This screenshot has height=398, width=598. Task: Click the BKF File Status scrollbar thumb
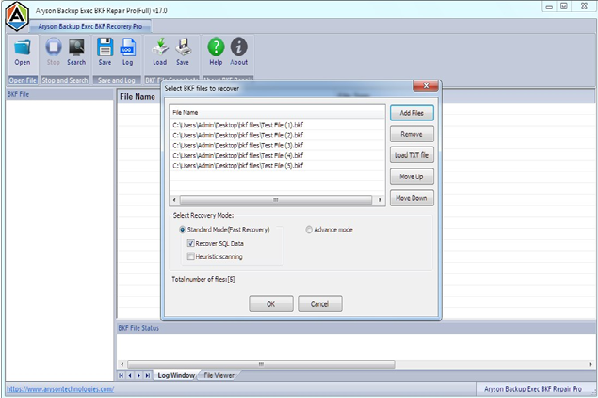tap(261, 364)
